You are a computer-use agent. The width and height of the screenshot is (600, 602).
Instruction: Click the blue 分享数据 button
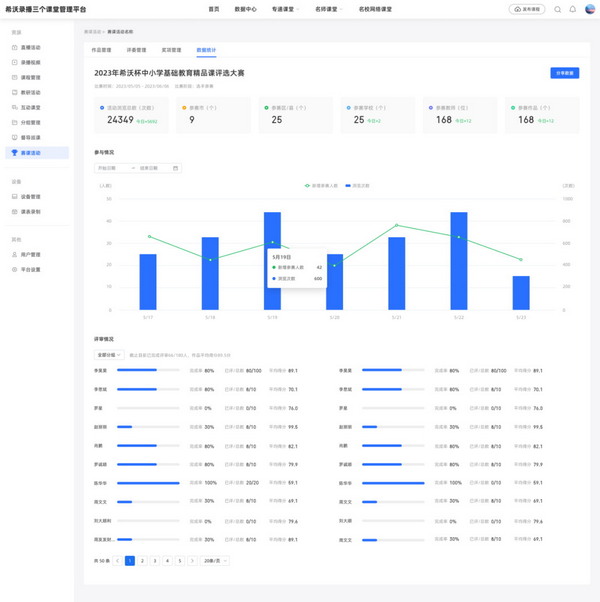564,73
